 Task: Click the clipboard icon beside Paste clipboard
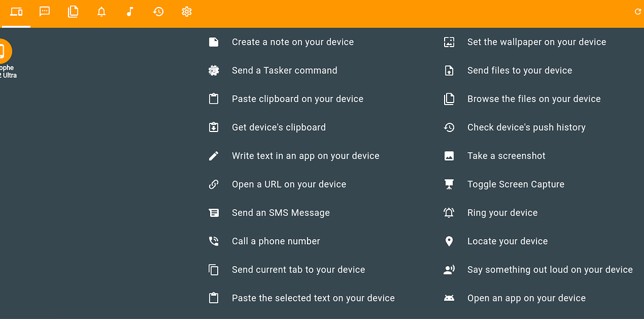214,99
